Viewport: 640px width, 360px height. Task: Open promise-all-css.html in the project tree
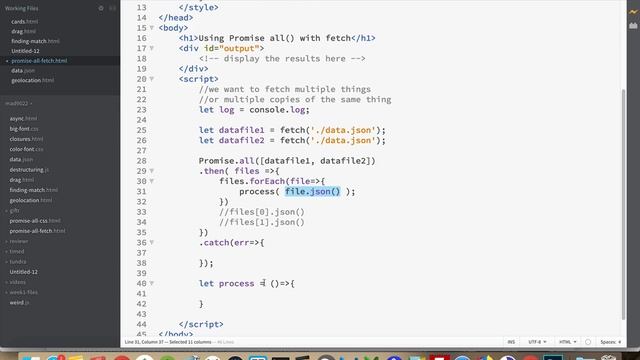coord(35,221)
